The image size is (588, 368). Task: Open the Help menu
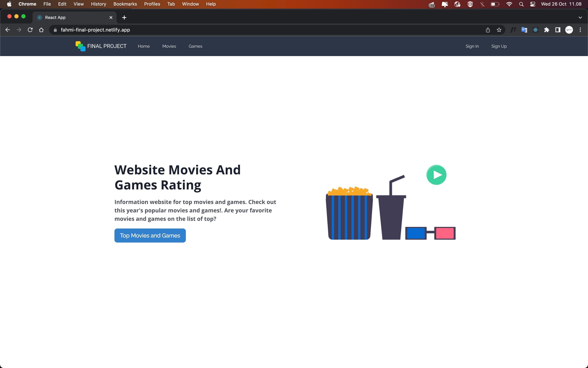[x=211, y=4]
